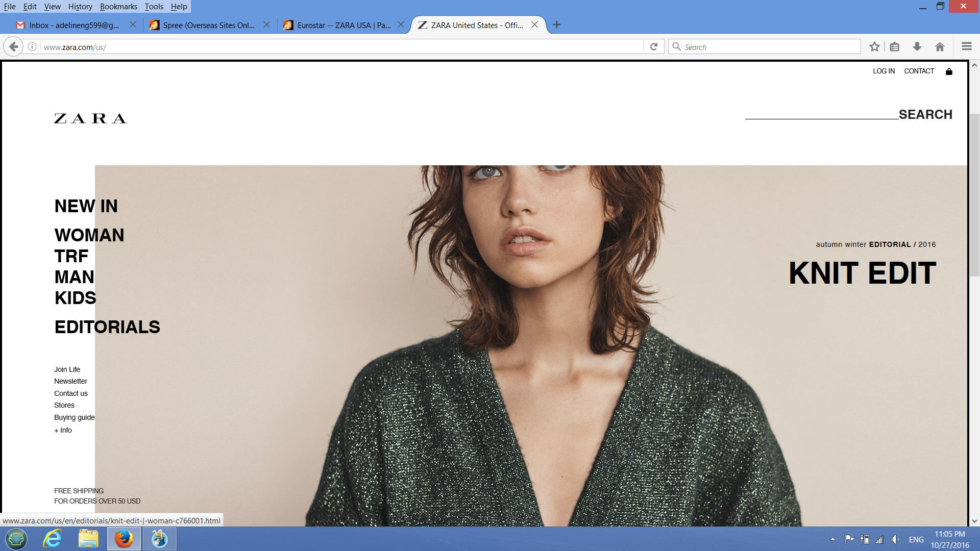Viewport: 980px width, 551px height.
Task: Open the TRF category
Action: [x=71, y=256]
